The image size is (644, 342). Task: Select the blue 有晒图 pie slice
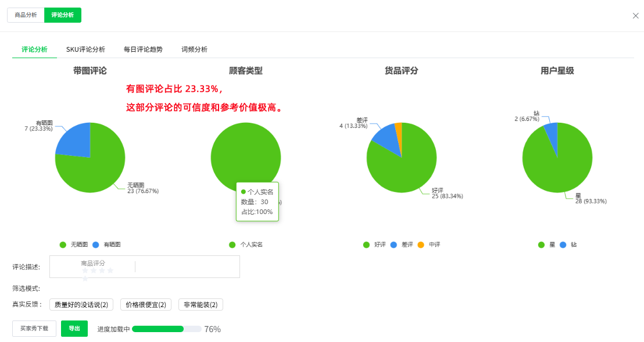click(76, 140)
